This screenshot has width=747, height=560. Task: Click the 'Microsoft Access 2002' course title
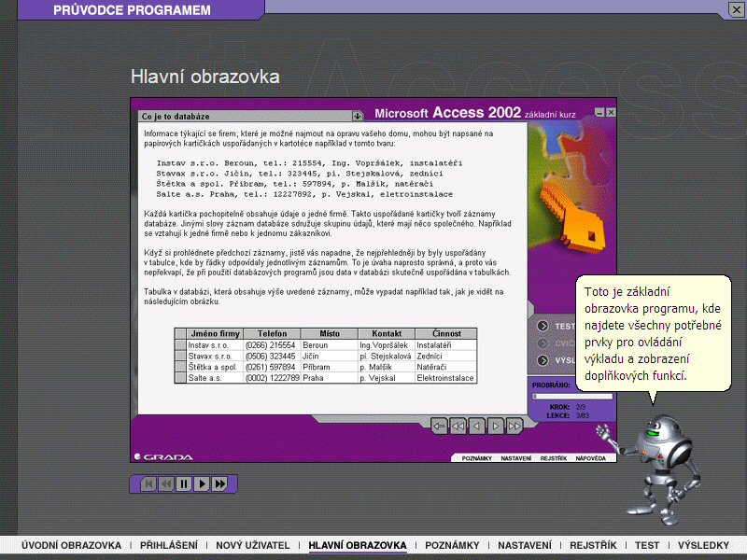pyautogui.click(x=448, y=113)
